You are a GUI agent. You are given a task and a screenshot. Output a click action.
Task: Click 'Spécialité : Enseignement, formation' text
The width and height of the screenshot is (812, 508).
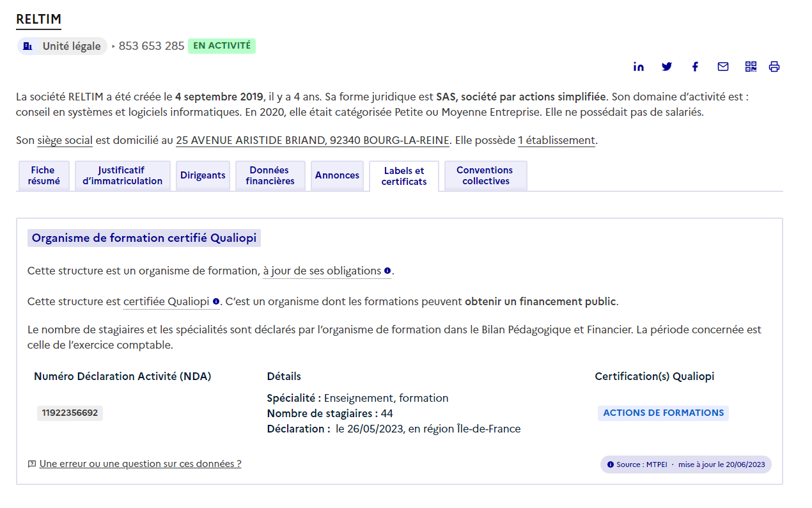358,398
